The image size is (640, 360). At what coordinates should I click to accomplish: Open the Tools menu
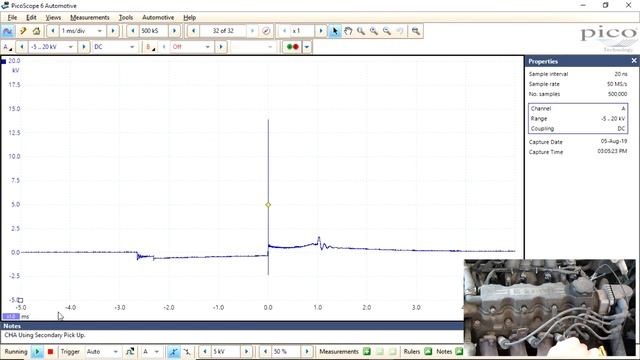pyautogui.click(x=126, y=18)
